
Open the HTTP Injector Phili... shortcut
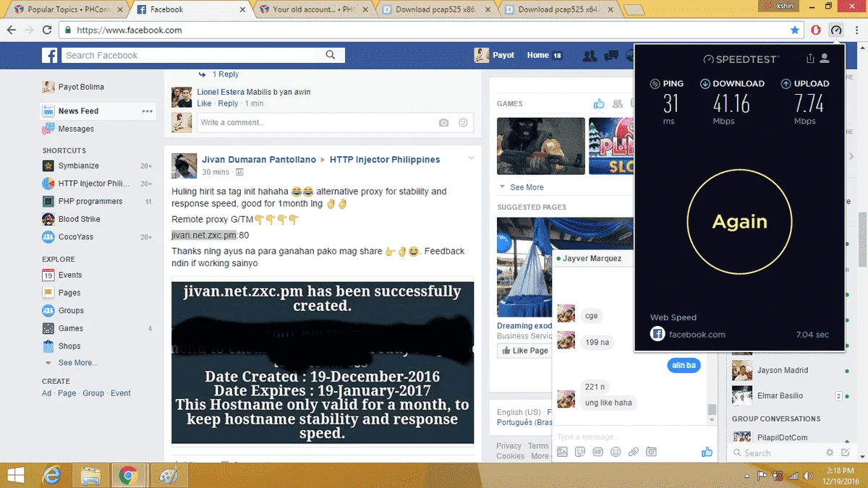pyautogui.click(x=93, y=184)
